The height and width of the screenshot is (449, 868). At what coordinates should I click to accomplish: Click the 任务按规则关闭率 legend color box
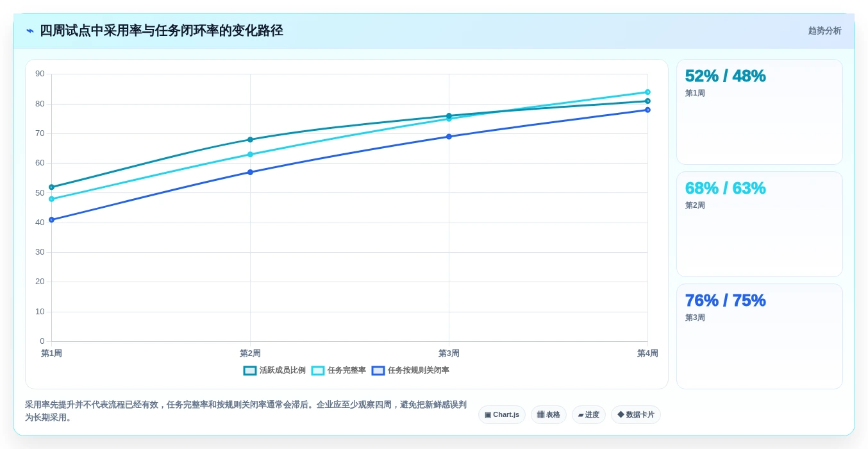pos(378,370)
